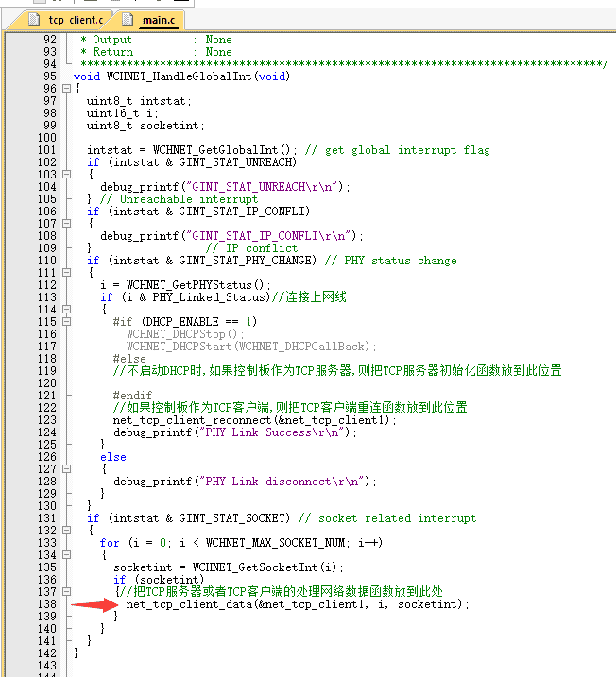
Task: Collapse the socketint block at line 137
Action: point(66,592)
